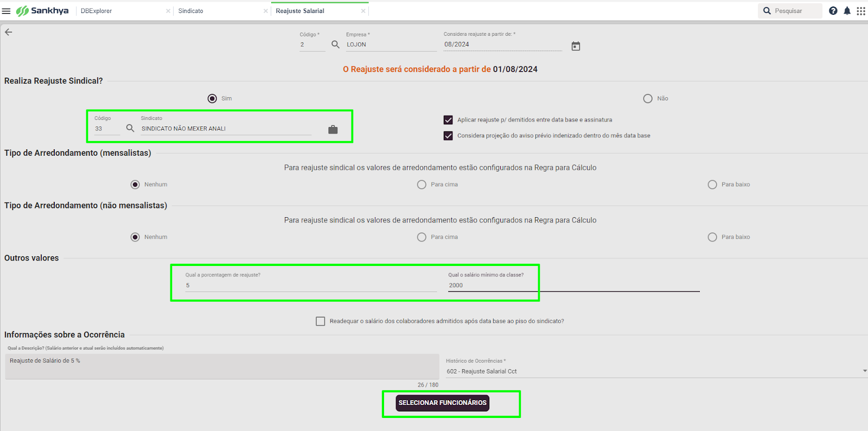Click the briefcase icon next to Sindicato
This screenshot has height=431, width=868.
333,129
